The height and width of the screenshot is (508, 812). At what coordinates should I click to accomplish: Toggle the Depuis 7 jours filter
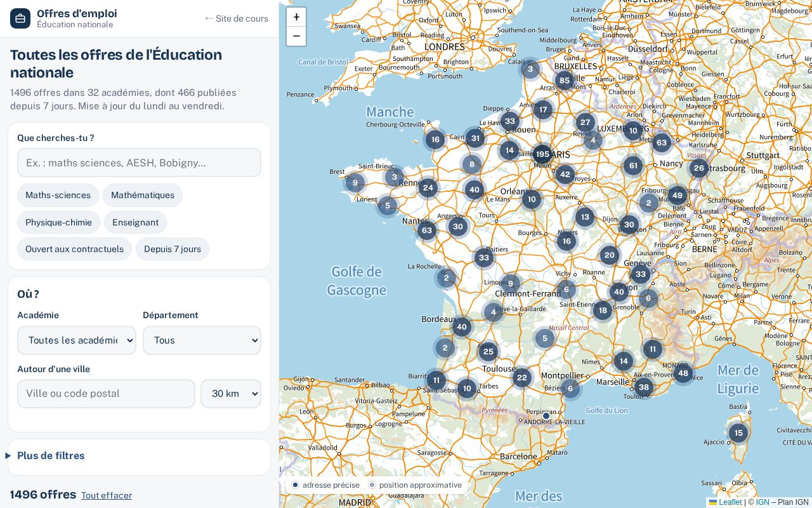[x=173, y=249]
